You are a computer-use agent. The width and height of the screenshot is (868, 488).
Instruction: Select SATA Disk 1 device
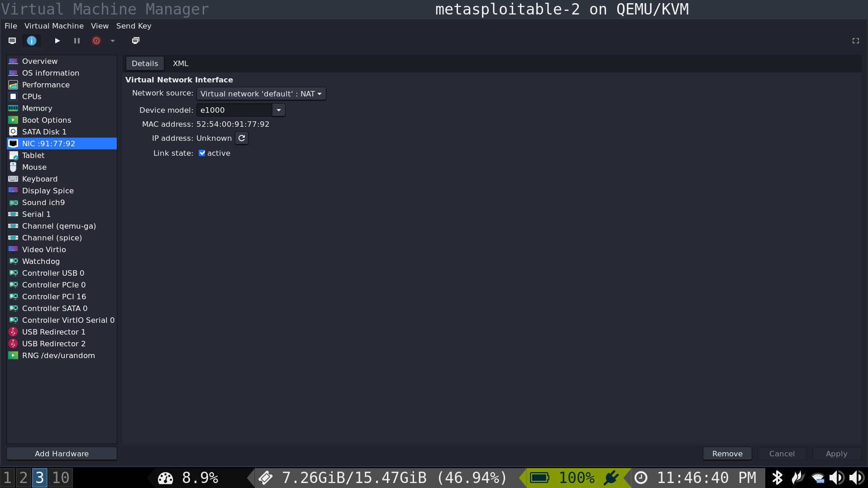click(x=62, y=132)
